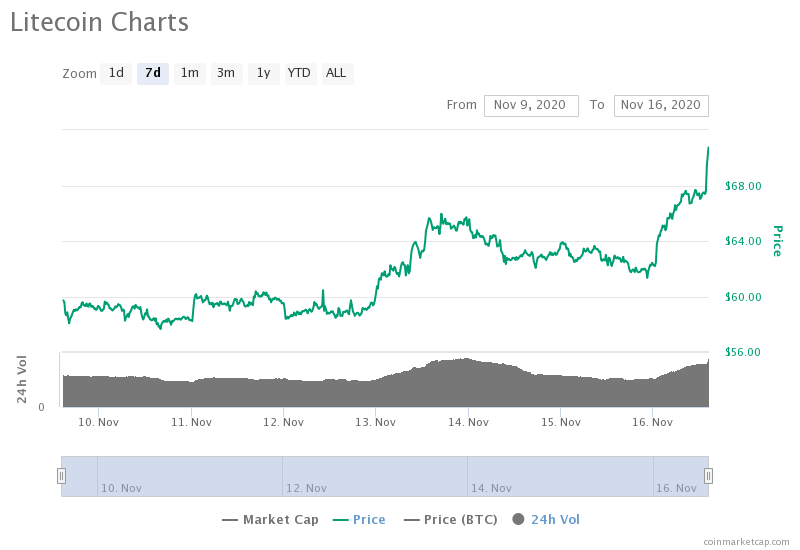Click the 10. Nov date axis label
This screenshot has width=800, height=550.
point(98,422)
